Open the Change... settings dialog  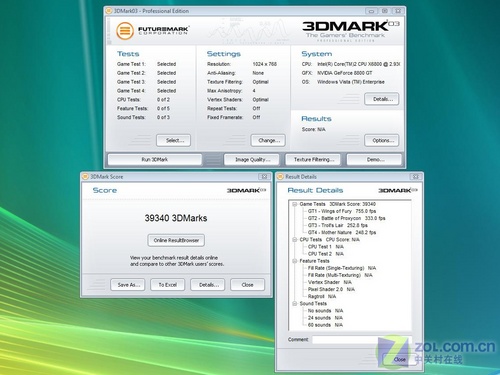[268, 140]
